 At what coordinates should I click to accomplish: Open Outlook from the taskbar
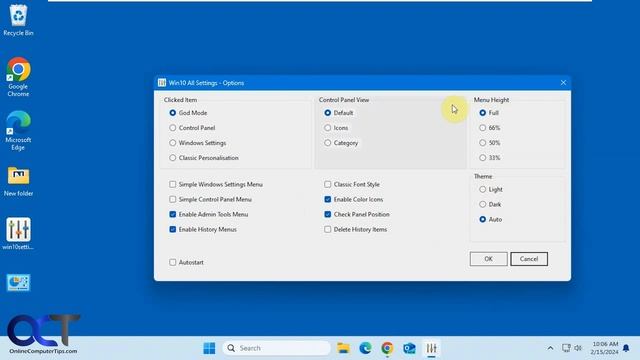409,348
